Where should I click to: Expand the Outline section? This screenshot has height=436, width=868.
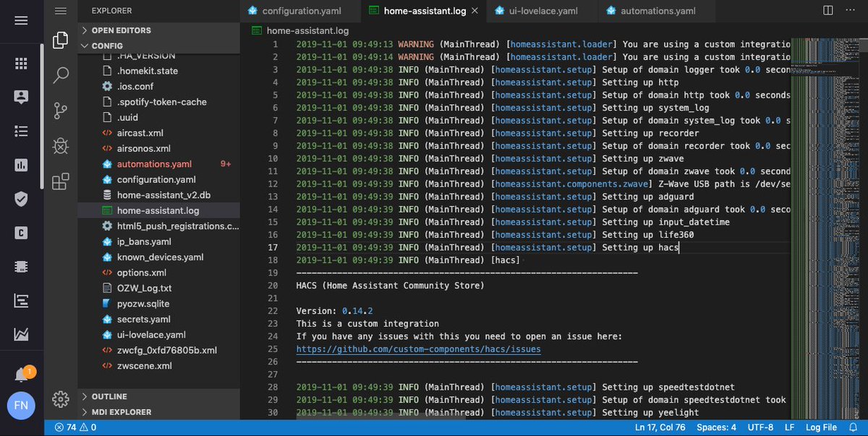click(159, 396)
